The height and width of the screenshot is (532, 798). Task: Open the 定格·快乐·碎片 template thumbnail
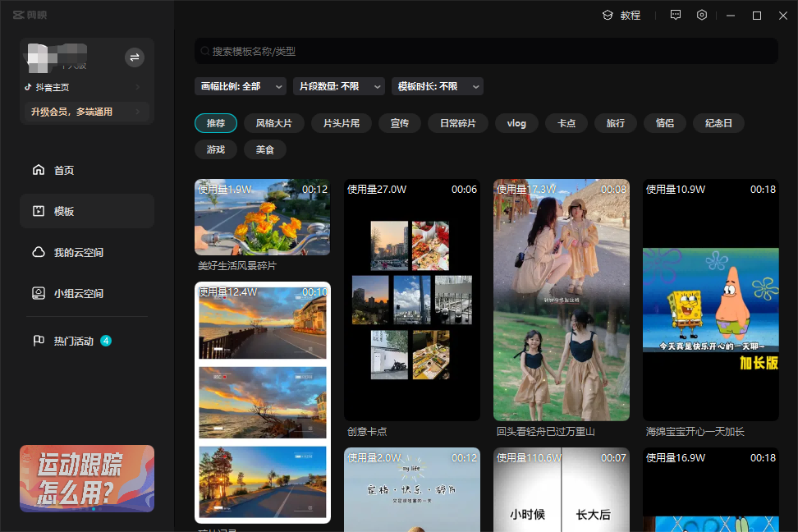pos(411,490)
